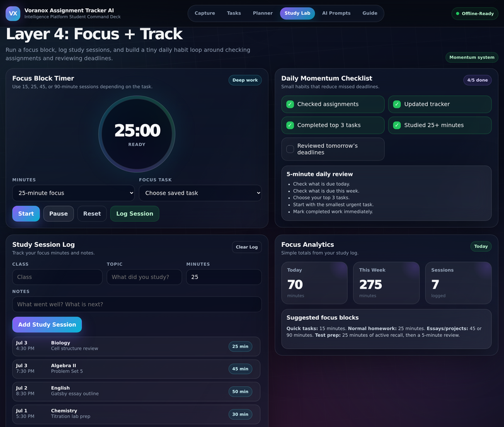Select the Study Lab tab

[x=297, y=13]
